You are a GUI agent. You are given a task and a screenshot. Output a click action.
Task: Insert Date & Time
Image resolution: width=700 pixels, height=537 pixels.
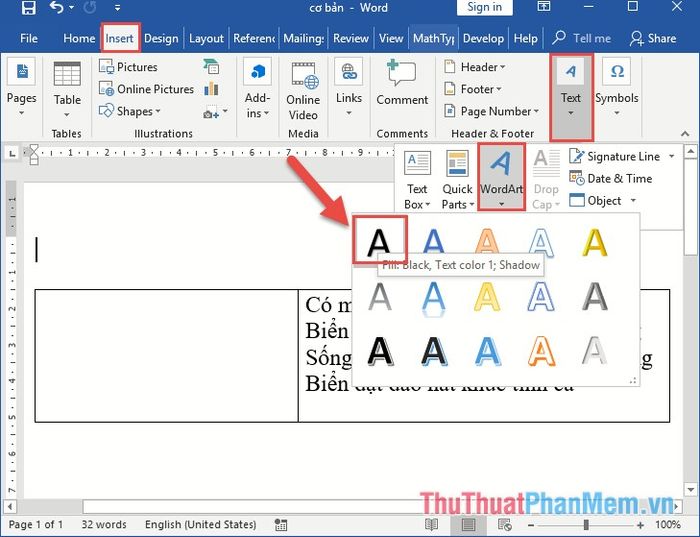tap(610, 179)
